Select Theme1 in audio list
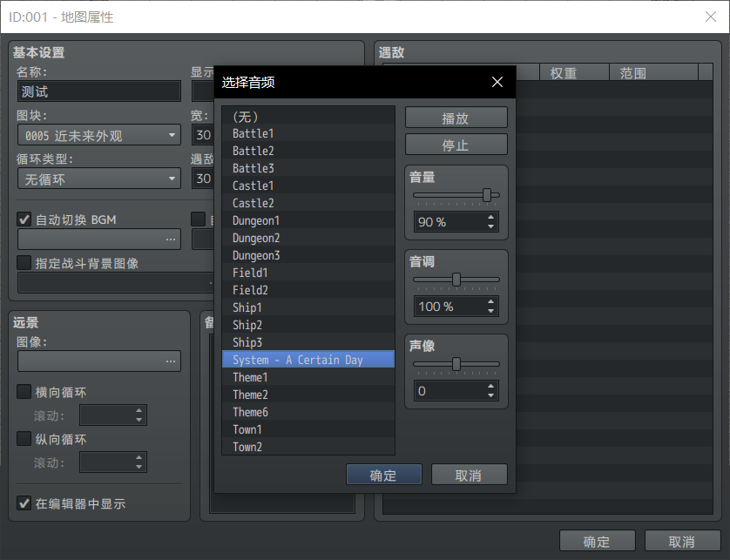This screenshot has width=730, height=560. pos(308,377)
